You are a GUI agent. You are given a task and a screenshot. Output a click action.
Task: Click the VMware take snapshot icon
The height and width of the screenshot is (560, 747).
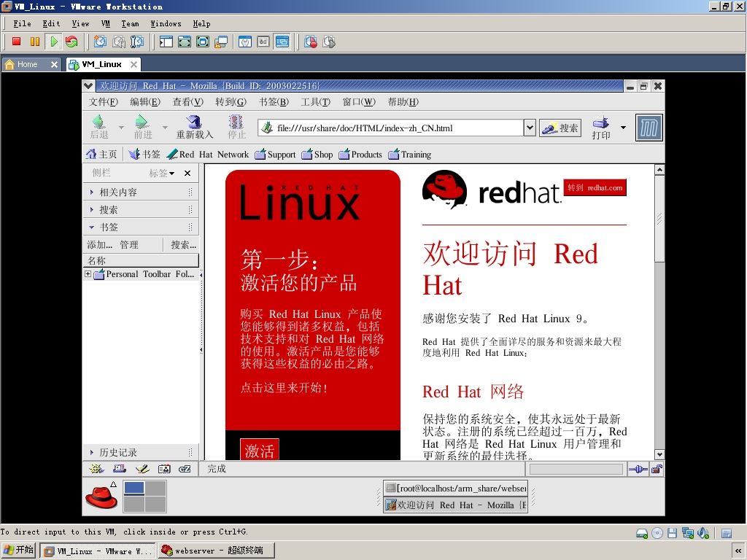click(100, 42)
